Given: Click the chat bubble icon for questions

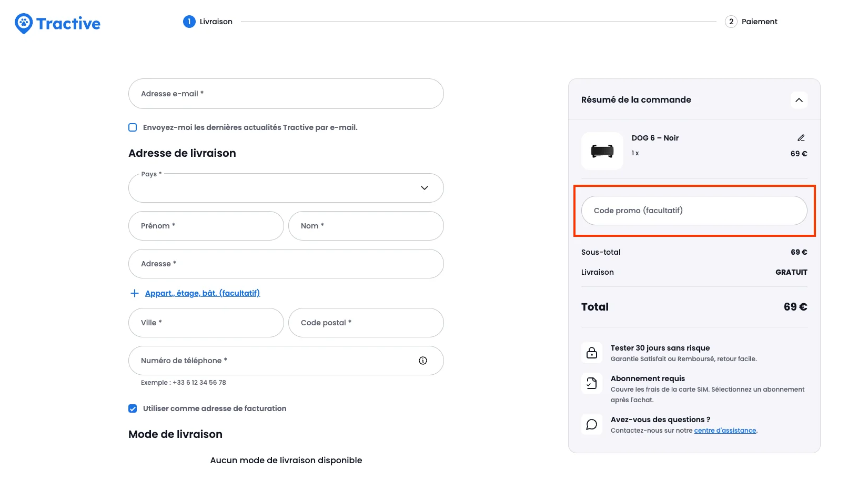Looking at the screenshot, I should point(592,424).
